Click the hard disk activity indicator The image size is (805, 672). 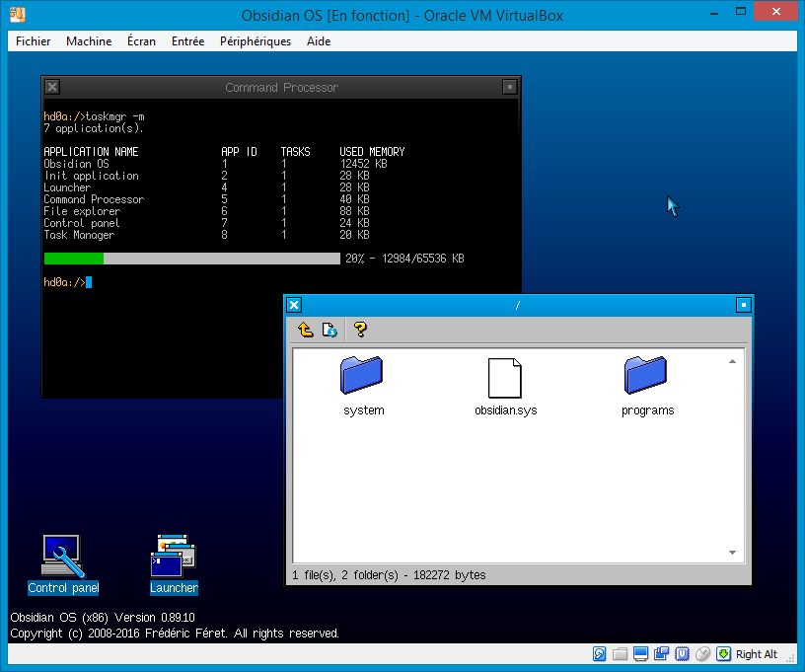click(599, 653)
